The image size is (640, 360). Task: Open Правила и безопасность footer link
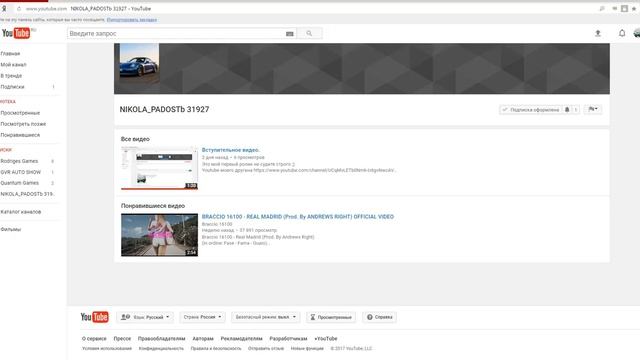pos(216,349)
